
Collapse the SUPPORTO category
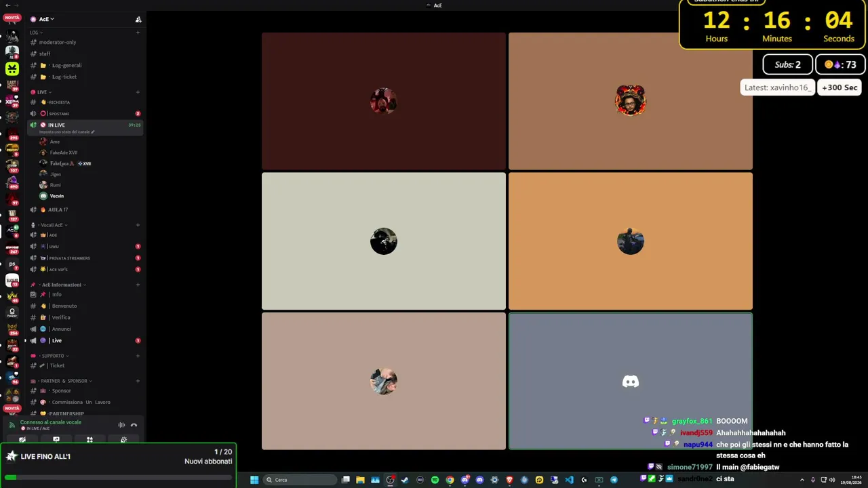tap(49, 356)
